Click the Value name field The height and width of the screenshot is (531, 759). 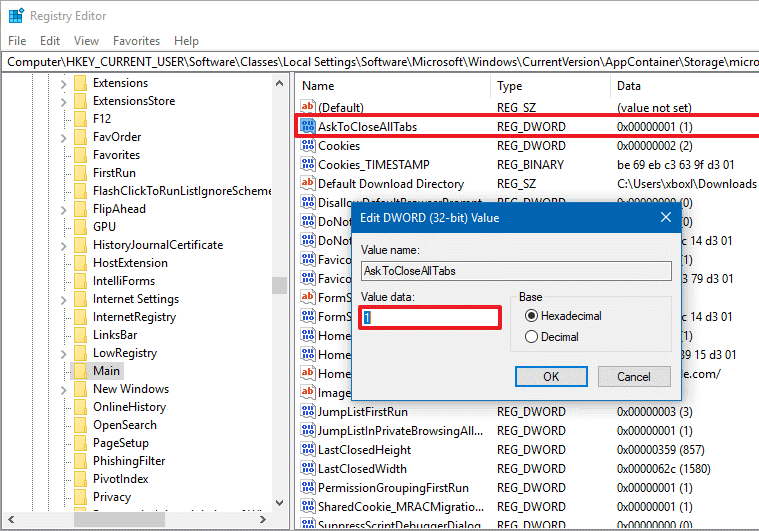(x=516, y=271)
